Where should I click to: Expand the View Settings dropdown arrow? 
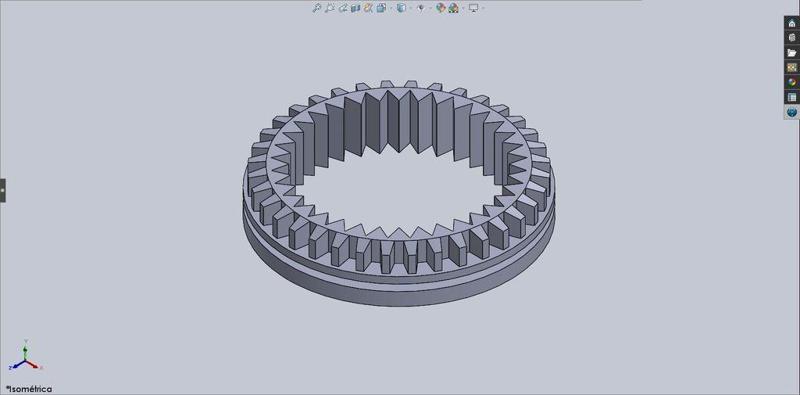(x=483, y=8)
